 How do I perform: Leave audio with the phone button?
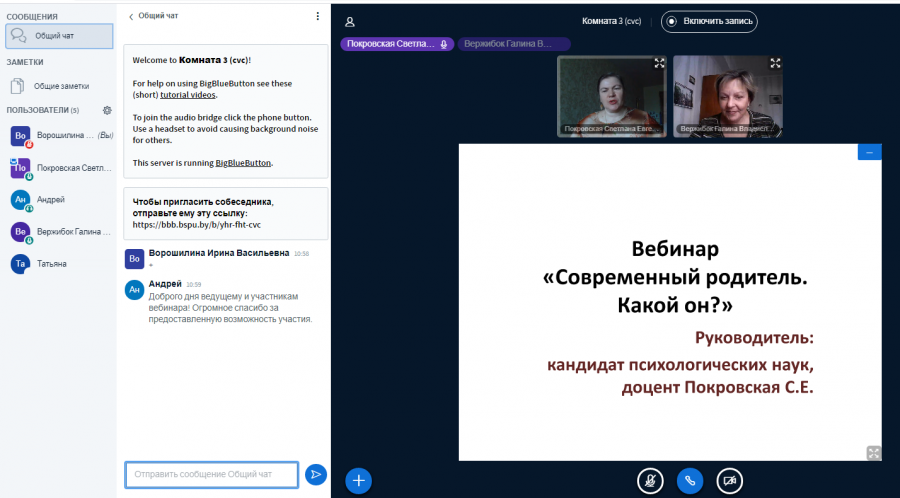tap(690, 481)
